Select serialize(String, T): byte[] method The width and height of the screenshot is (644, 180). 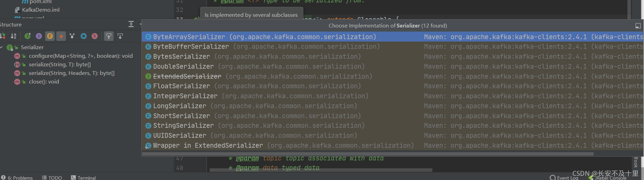60,64
